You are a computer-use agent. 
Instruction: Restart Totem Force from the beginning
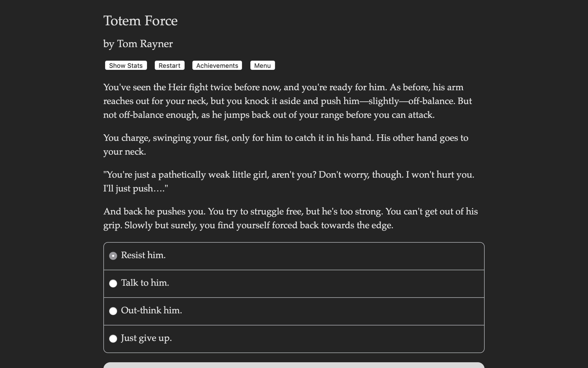(x=169, y=65)
